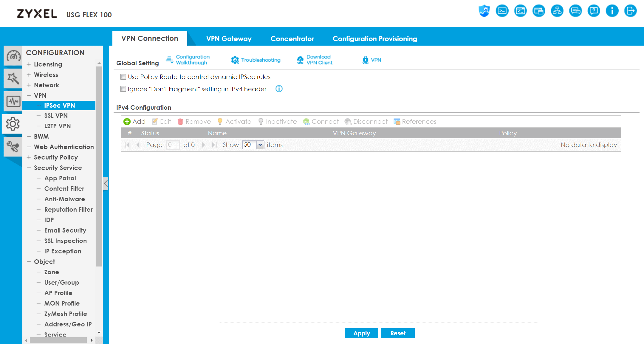Click the logout icon in header
The width and height of the screenshot is (644, 344).
pos(630,11)
